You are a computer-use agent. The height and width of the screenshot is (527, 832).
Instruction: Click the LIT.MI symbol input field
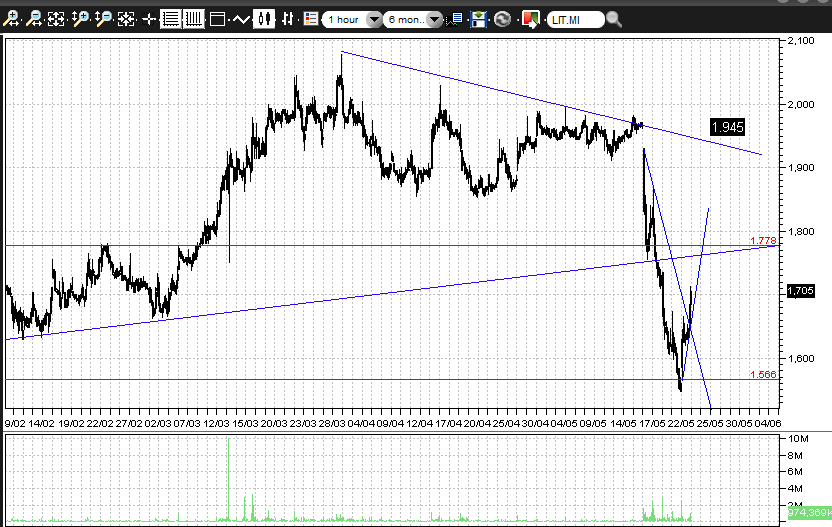click(575, 20)
